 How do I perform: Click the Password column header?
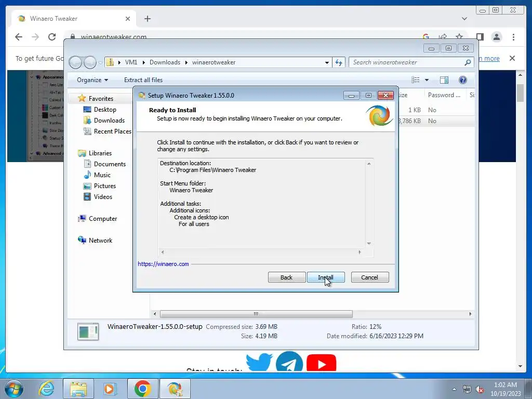(444, 95)
